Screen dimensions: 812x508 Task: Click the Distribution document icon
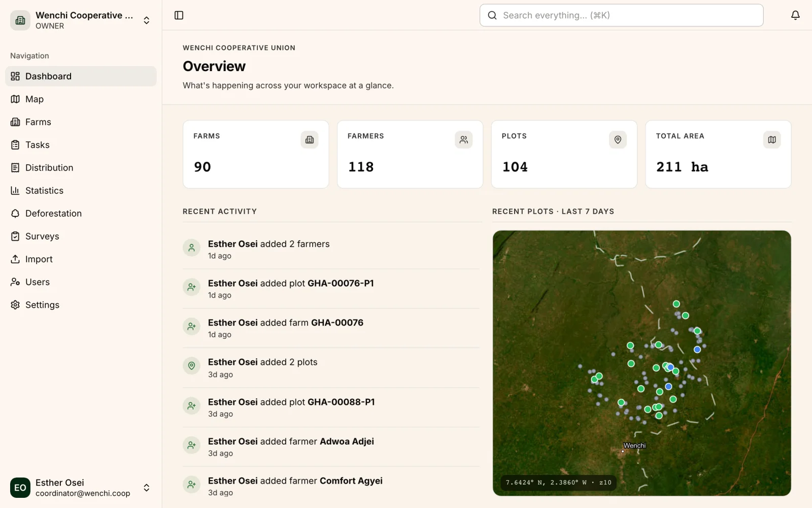click(x=15, y=168)
